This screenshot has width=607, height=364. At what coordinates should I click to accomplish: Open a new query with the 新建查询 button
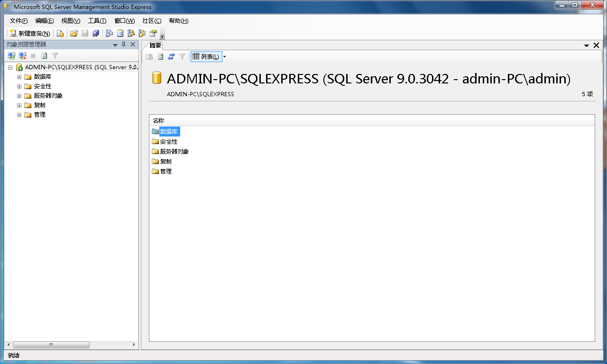click(x=28, y=33)
